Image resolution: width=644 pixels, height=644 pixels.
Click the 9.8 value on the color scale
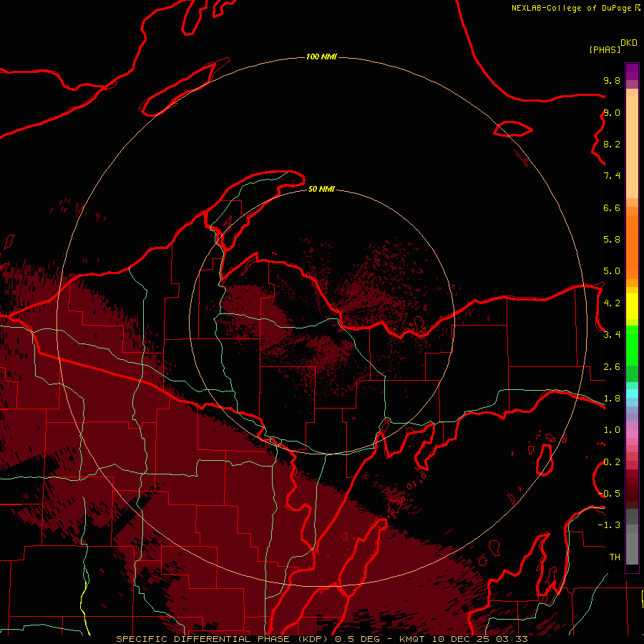click(x=612, y=80)
